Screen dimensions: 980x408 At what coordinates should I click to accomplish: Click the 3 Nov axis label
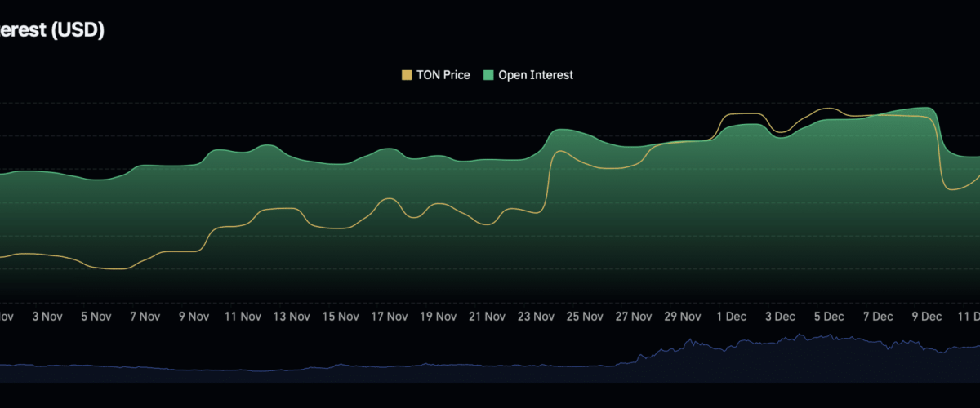pos(47,317)
